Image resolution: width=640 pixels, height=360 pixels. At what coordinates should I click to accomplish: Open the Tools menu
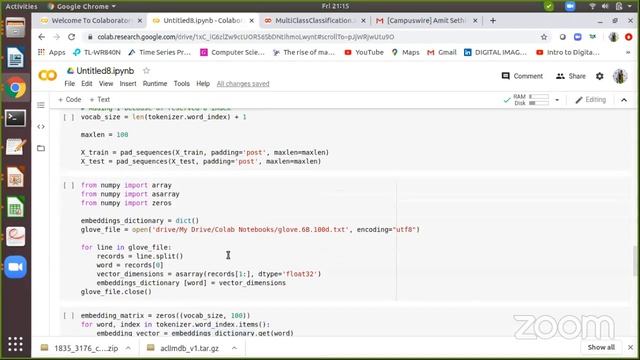182,84
